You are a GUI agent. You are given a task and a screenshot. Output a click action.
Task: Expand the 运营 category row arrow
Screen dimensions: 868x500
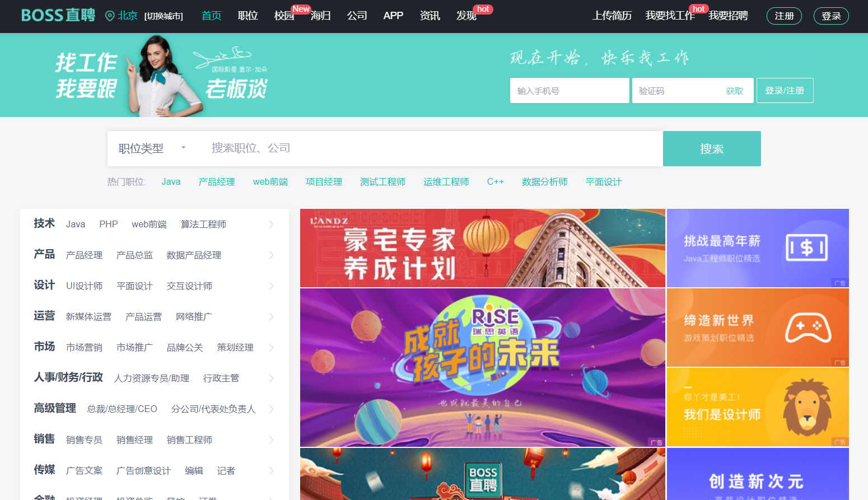(272, 317)
